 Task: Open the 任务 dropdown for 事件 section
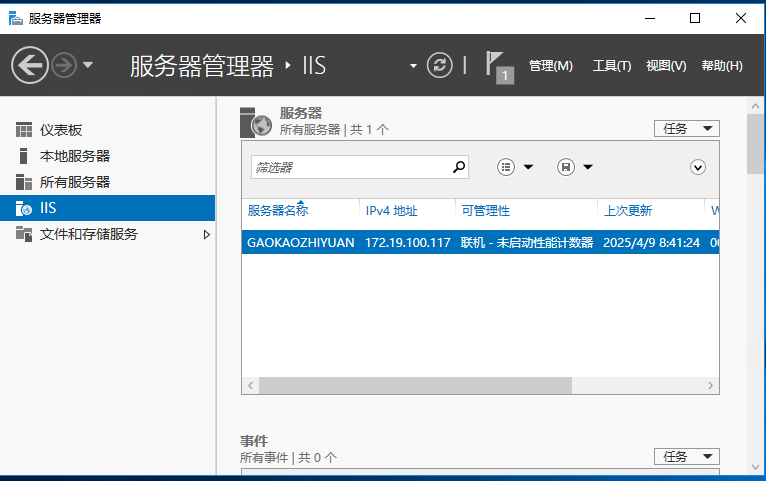pos(686,457)
